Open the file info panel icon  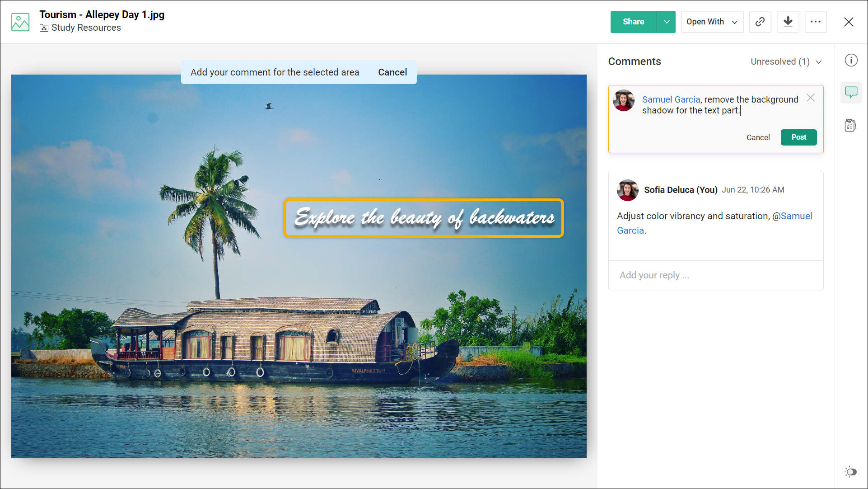tap(851, 61)
